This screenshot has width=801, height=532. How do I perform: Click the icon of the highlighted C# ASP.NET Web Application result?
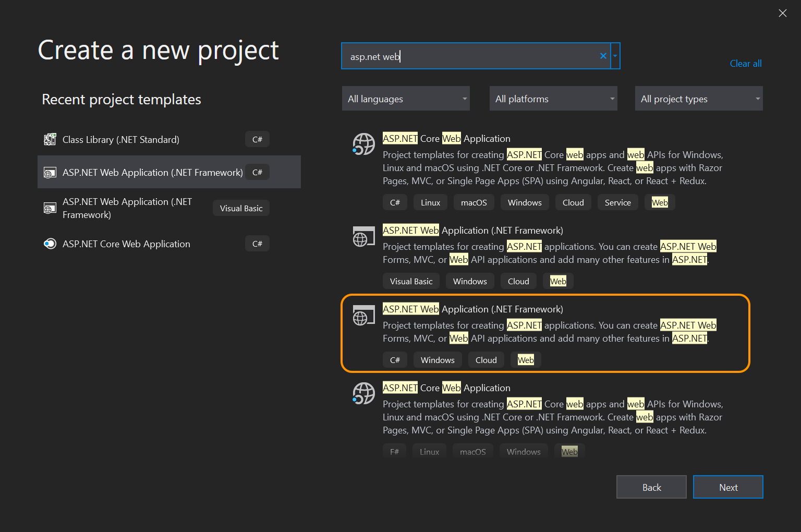coord(363,315)
